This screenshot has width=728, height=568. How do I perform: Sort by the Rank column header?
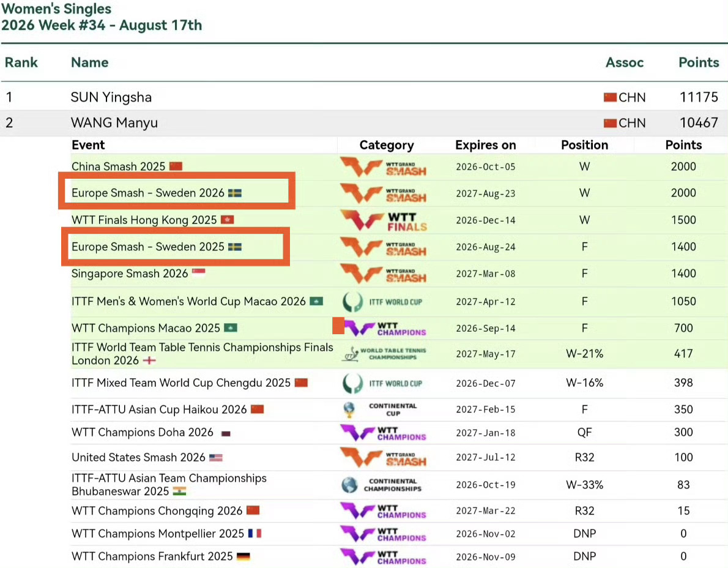(21, 62)
